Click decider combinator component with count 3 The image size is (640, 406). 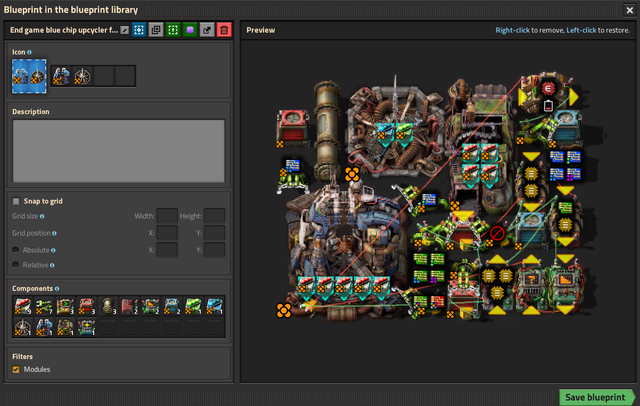[65, 306]
